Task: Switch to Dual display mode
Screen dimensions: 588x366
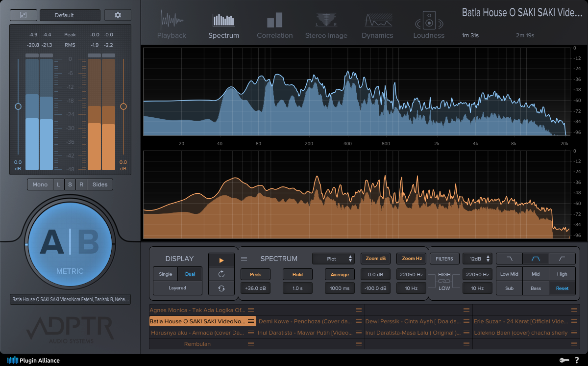Action: 190,274
